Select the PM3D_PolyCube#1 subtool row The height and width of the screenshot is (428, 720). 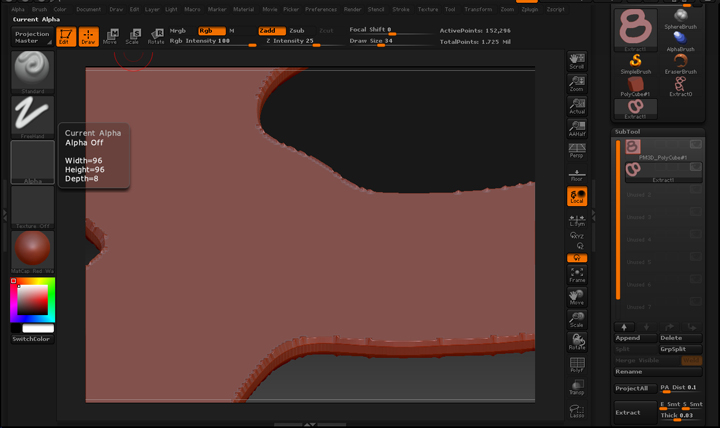[664, 150]
